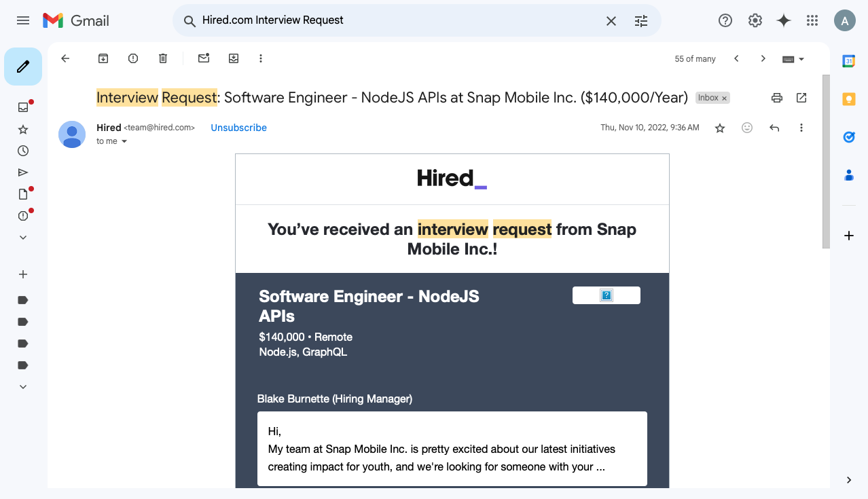868x499 pixels.
Task: Go back to the inbox arrow
Action: point(65,58)
